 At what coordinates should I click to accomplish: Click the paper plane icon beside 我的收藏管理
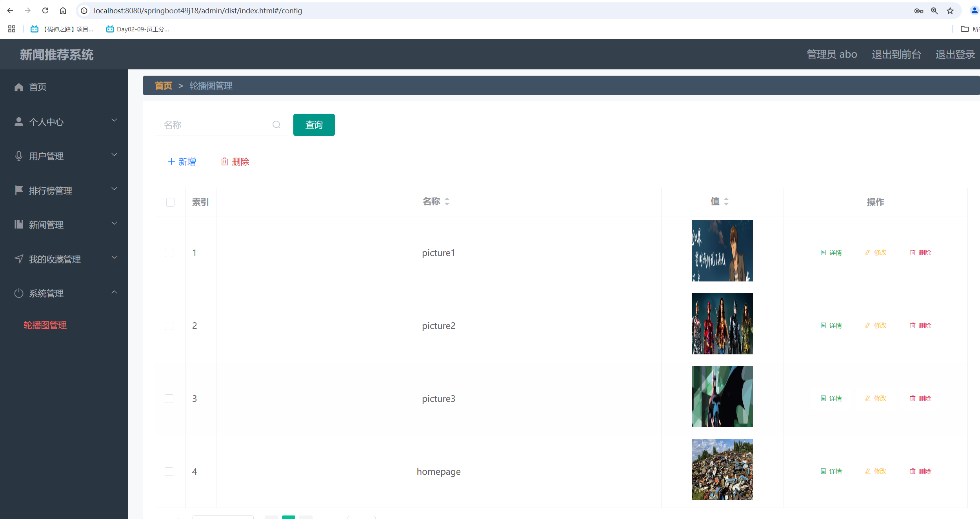[x=19, y=259]
